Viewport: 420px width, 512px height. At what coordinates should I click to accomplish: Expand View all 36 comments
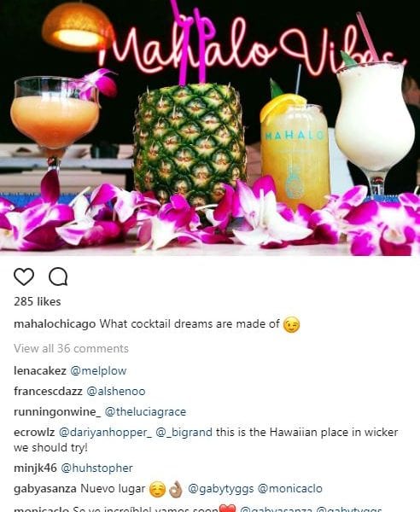[71, 348]
